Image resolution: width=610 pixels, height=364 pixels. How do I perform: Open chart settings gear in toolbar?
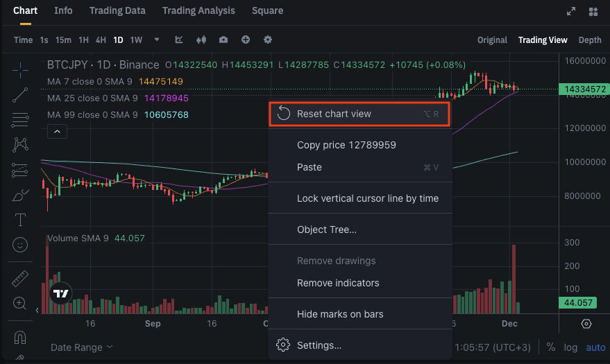click(x=268, y=40)
